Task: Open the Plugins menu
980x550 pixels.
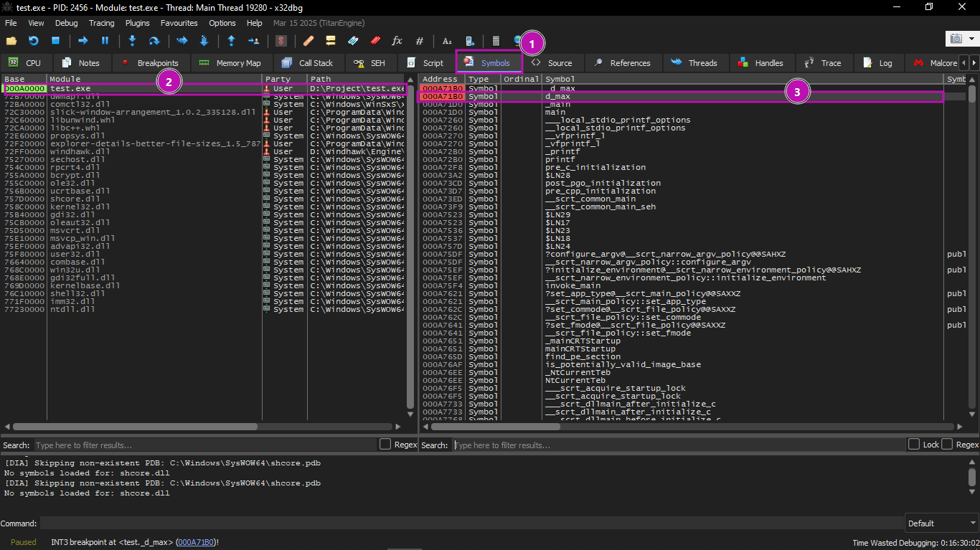Action: point(137,23)
